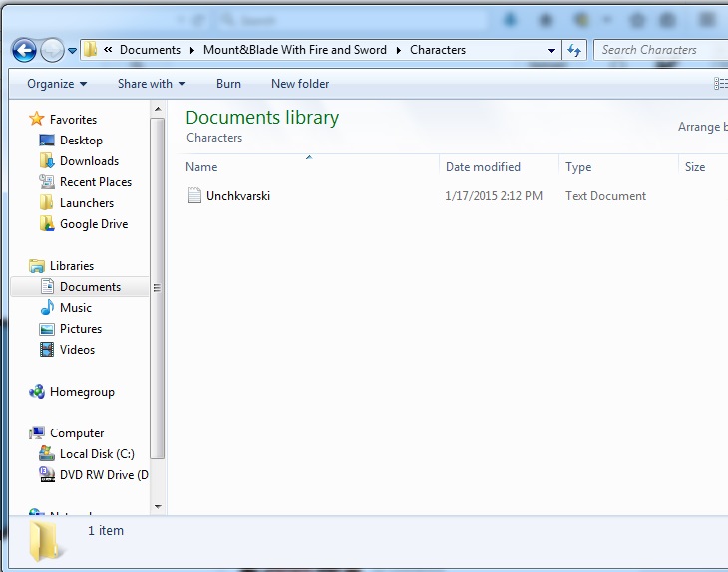Click the Documents library icon
Screen dimensions: 728x572
click(x=47, y=286)
